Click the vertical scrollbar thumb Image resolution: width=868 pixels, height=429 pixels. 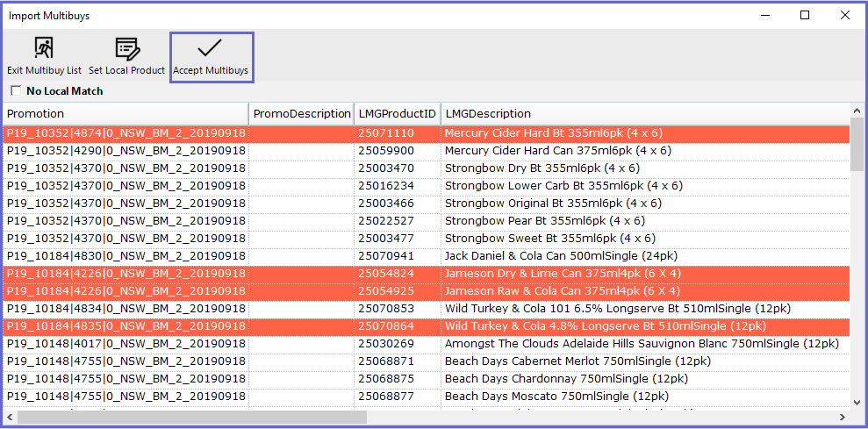(x=857, y=145)
